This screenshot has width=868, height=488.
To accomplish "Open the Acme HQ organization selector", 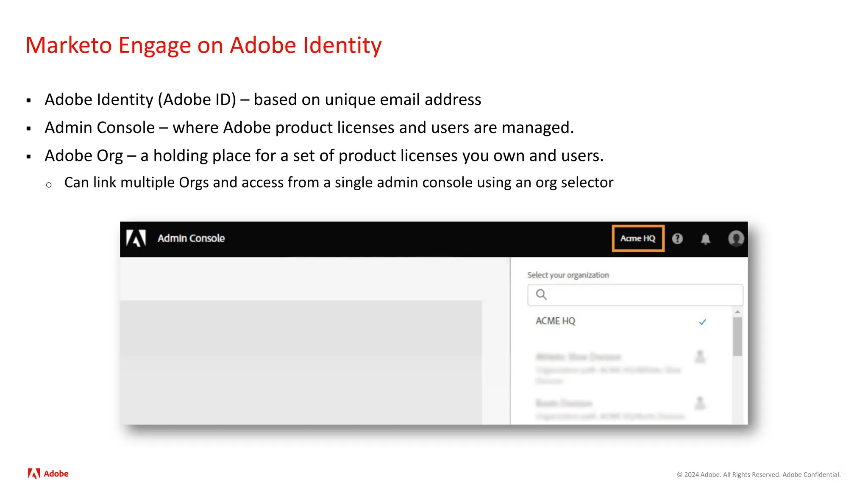I will tap(638, 238).
